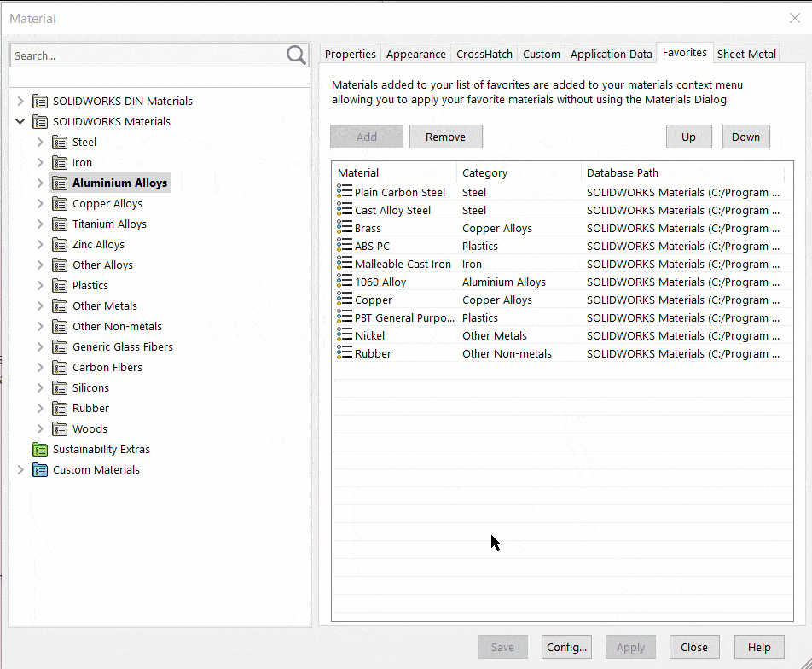Click the search magnifier icon
The image size is (812, 669).
coord(296,55)
